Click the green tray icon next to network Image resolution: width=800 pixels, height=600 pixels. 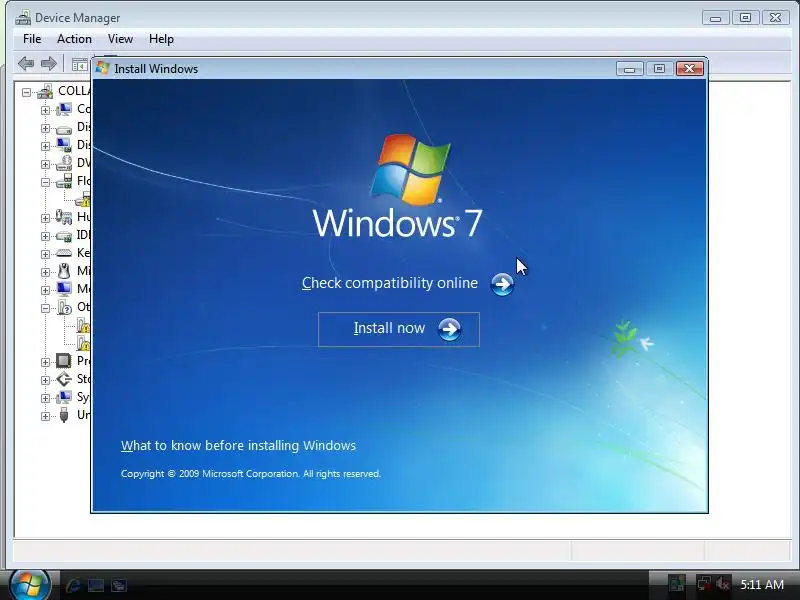click(677, 584)
